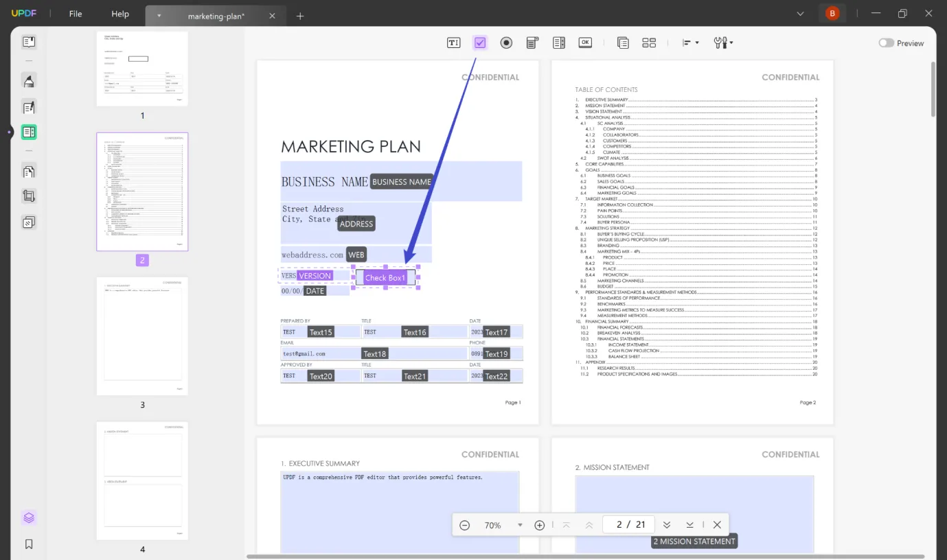Click the zoom in plus icon

pyautogui.click(x=540, y=525)
